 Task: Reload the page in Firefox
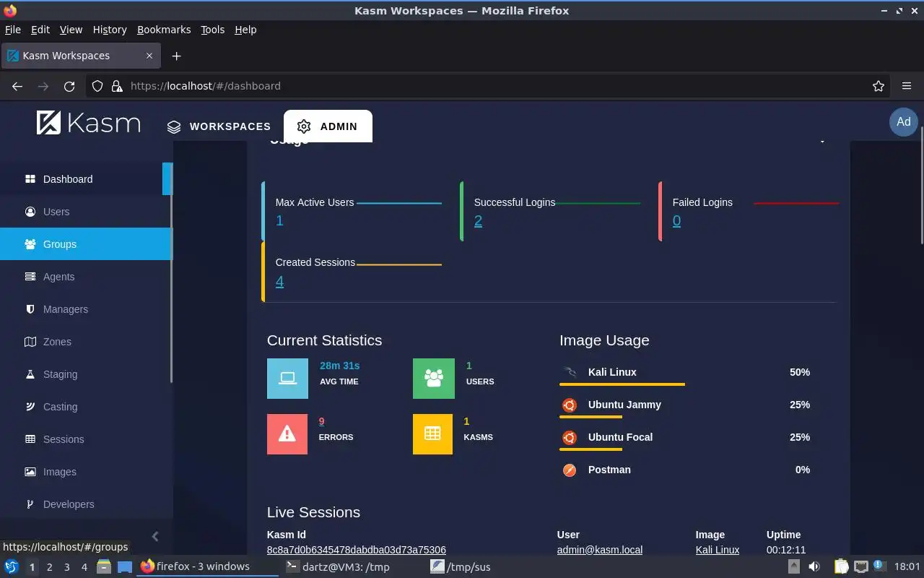click(x=69, y=86)
